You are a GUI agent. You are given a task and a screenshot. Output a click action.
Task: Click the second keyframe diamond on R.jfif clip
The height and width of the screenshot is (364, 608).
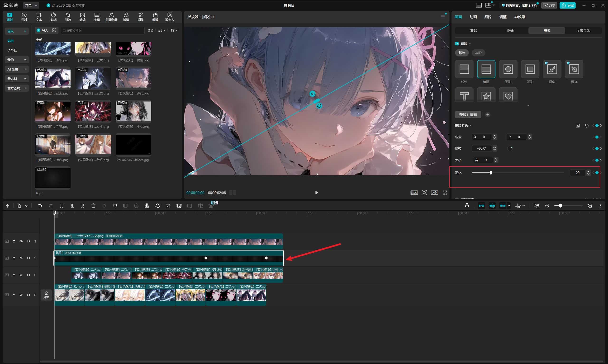(206, 258)
